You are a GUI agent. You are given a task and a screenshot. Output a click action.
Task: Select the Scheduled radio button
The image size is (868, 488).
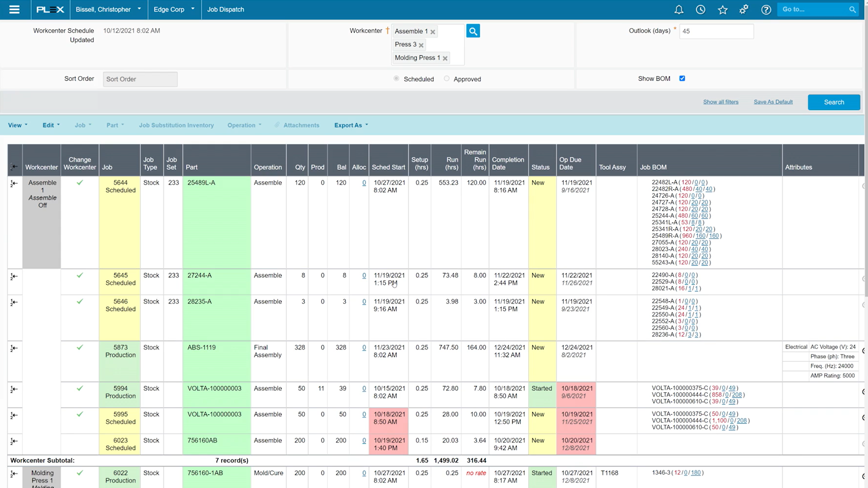tap(397, 79)
